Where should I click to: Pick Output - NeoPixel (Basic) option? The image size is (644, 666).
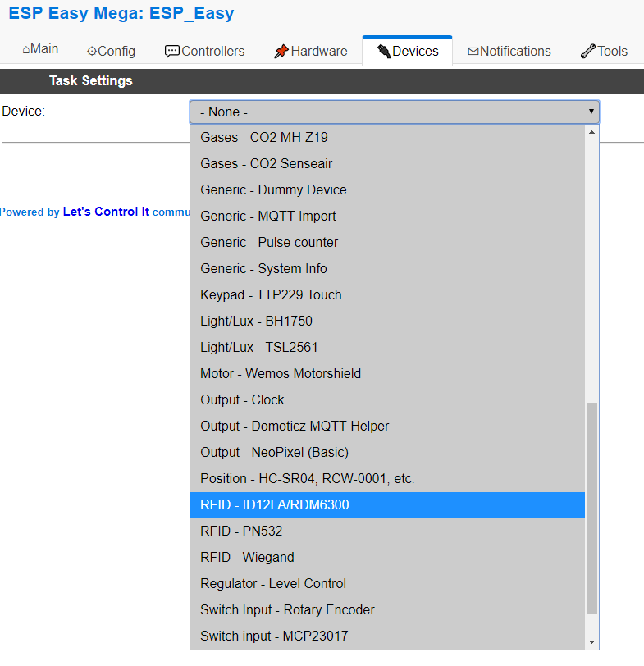(274, 452)
